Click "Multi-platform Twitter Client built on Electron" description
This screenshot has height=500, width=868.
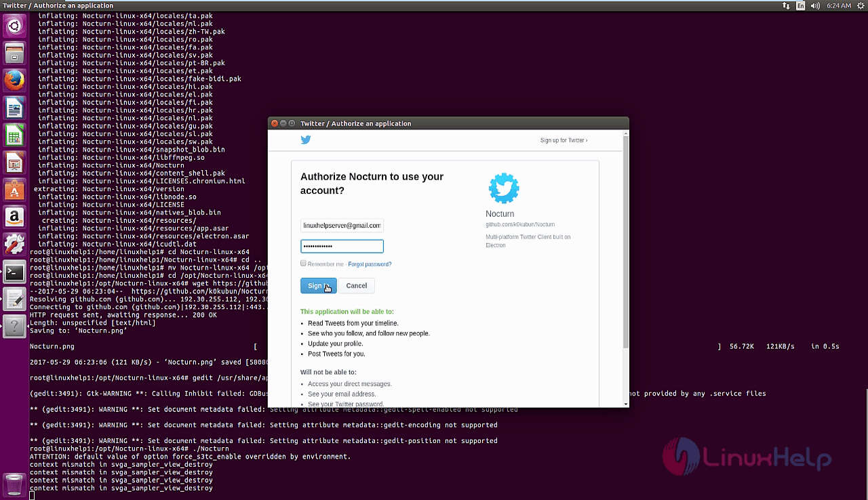tap(528, 241)
